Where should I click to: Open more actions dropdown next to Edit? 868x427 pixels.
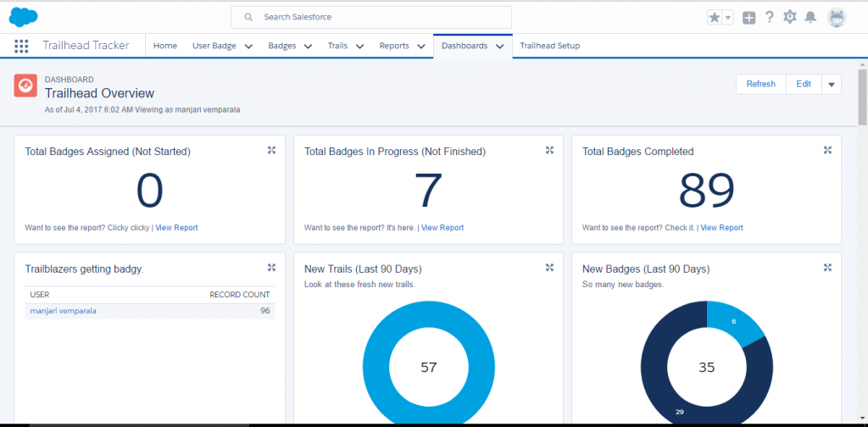click(x=832, y=85)
